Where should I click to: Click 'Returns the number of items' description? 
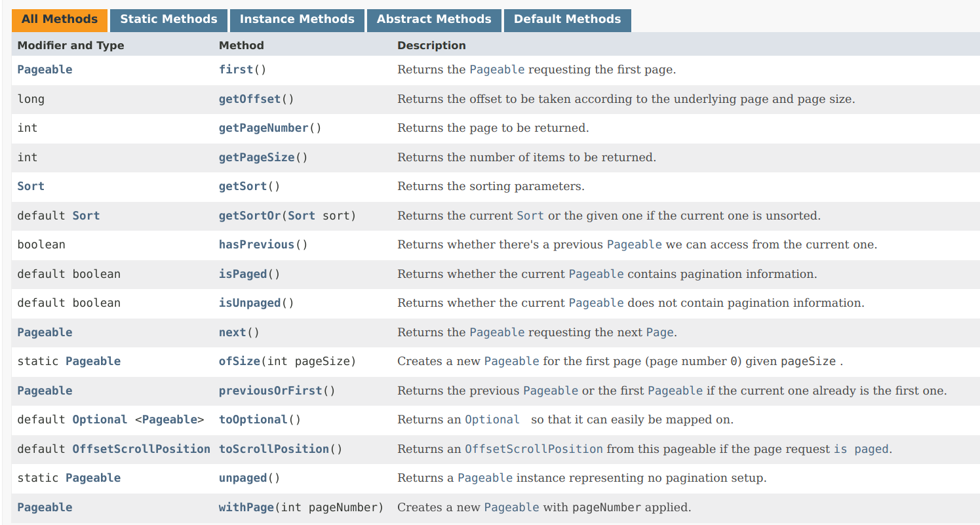(526, 157)
